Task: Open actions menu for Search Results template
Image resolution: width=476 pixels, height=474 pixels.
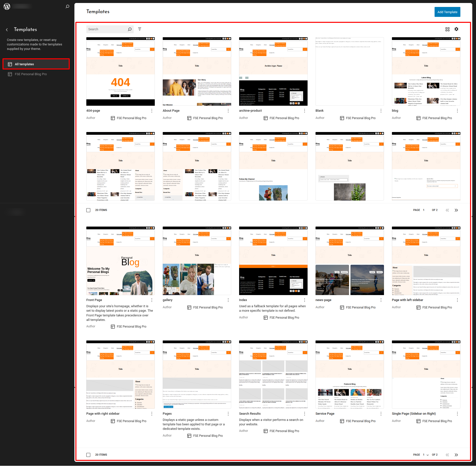Action: tap(305, 414)
